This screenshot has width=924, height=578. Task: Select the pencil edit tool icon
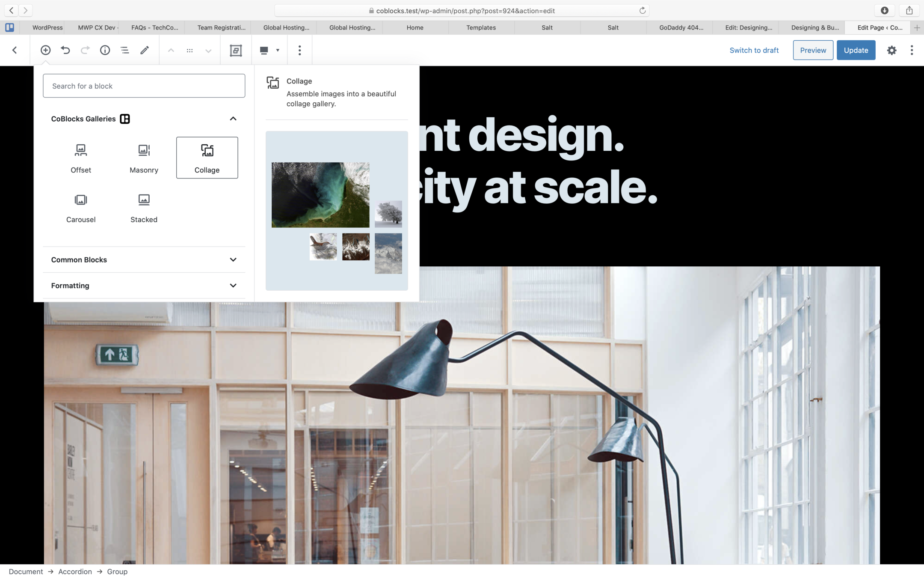[x=145, y=50]
